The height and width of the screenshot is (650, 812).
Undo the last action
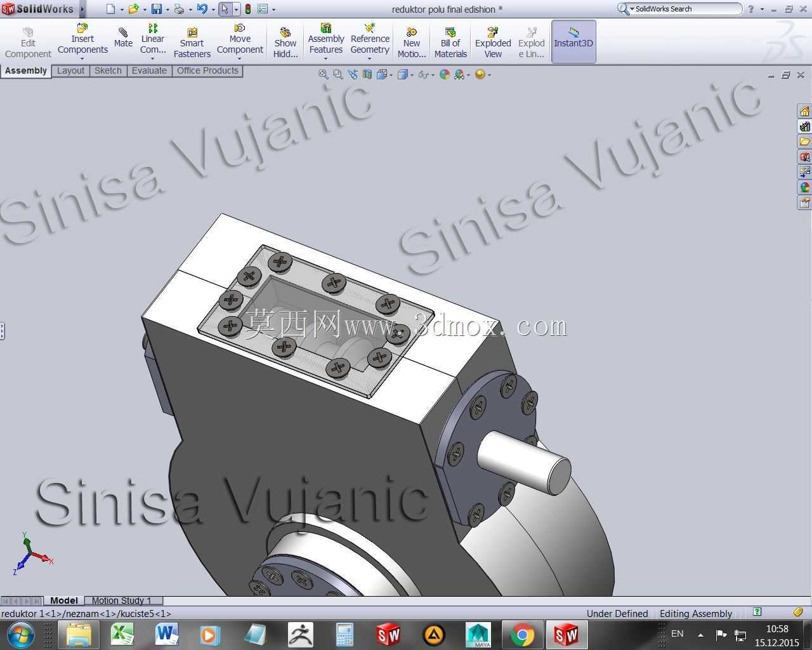pyautogui.click(x=202, y=9)
